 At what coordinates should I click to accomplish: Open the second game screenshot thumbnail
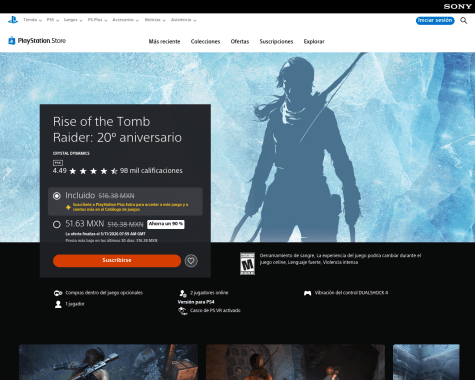(x=295, y=362)
